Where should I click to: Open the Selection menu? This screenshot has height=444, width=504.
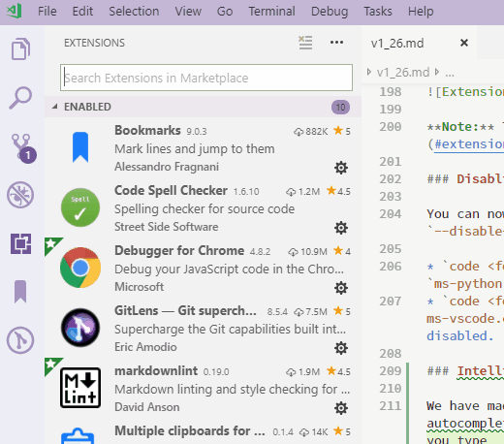coord(134,12)
